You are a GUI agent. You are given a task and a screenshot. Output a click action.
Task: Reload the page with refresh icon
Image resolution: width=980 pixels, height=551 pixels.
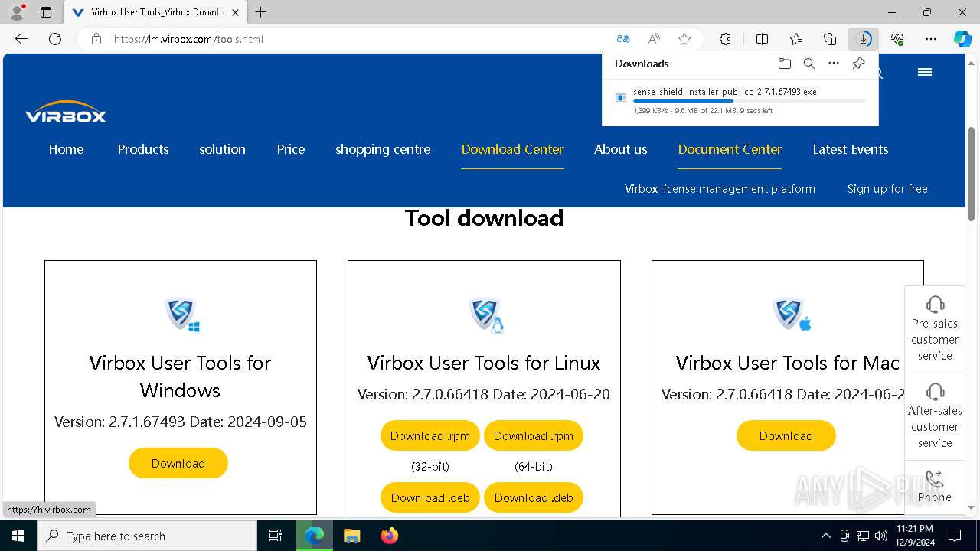pyautogui.click(x=55, y=39)
